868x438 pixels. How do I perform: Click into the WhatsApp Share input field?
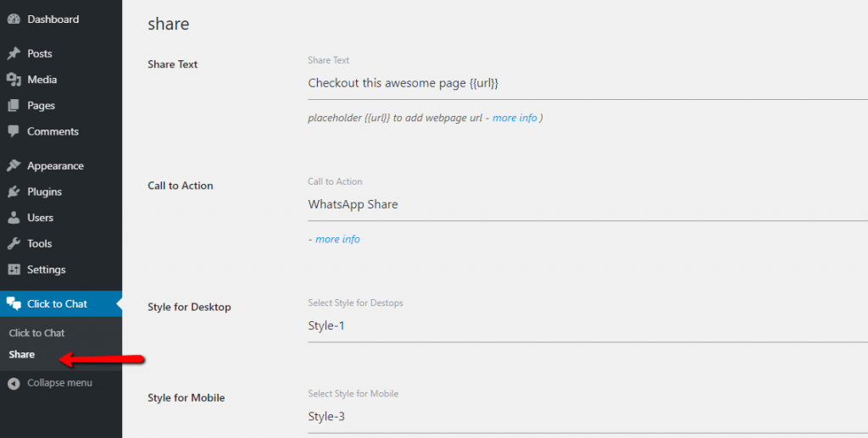[588, 205]
